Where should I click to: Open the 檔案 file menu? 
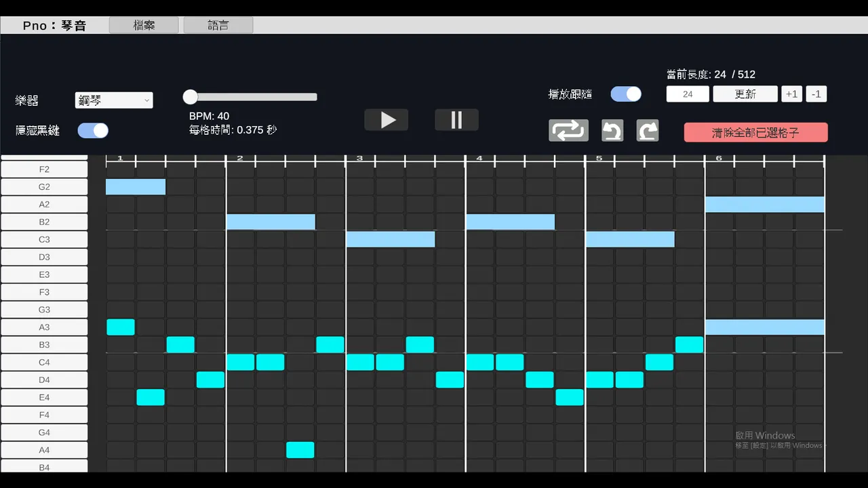(144, 25)
